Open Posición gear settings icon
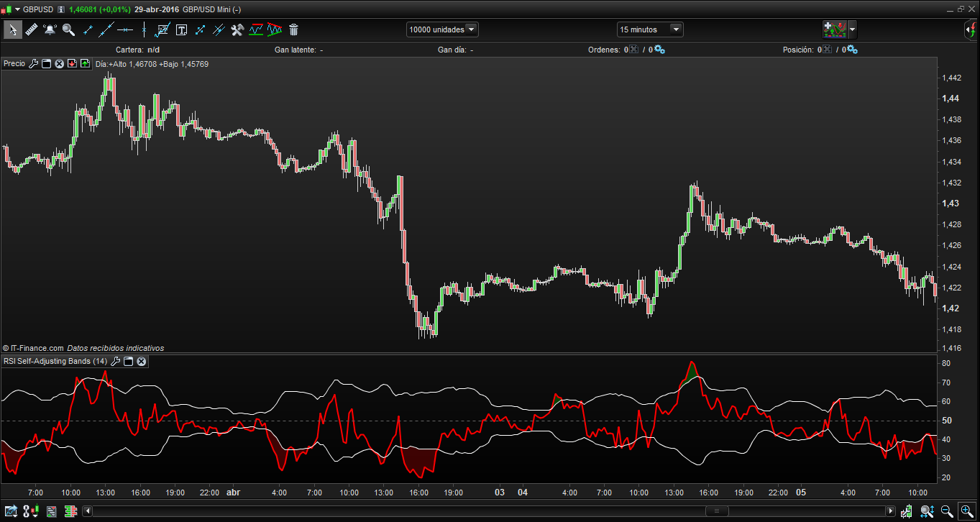This screenshot has height=522, width=980. point(852,50)
